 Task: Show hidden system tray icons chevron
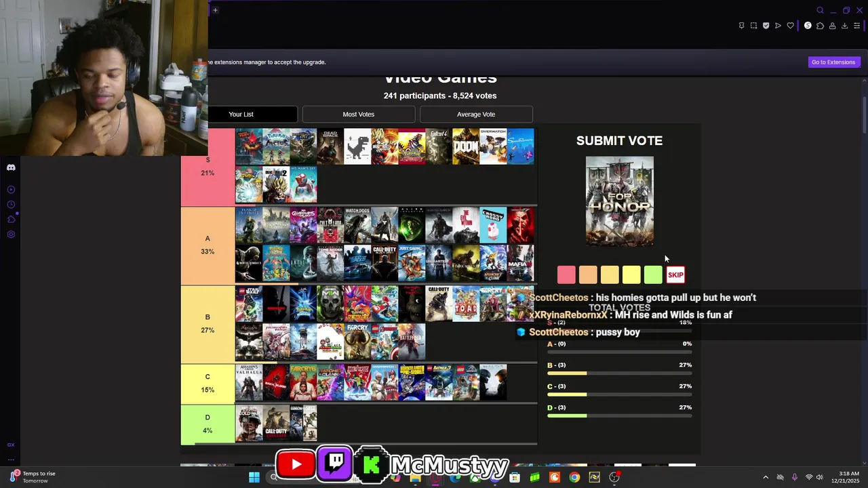(x=766, y=477)
